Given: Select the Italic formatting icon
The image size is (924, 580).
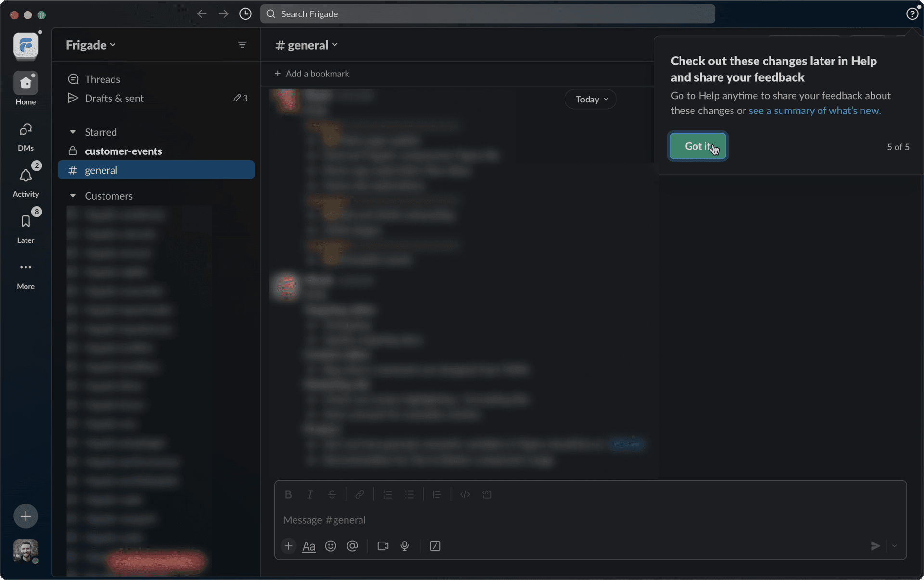Looking at the screenshot, I should click(x=309, y=494).
